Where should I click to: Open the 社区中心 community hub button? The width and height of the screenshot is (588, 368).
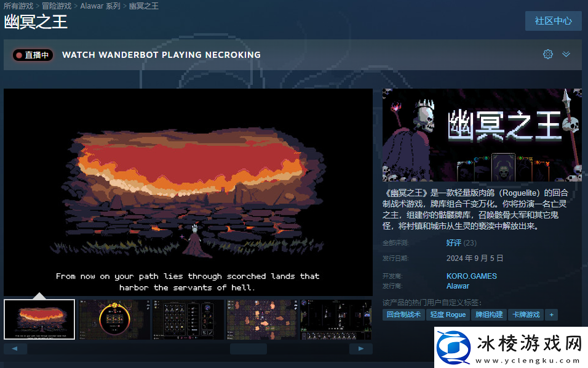point(553,20)
